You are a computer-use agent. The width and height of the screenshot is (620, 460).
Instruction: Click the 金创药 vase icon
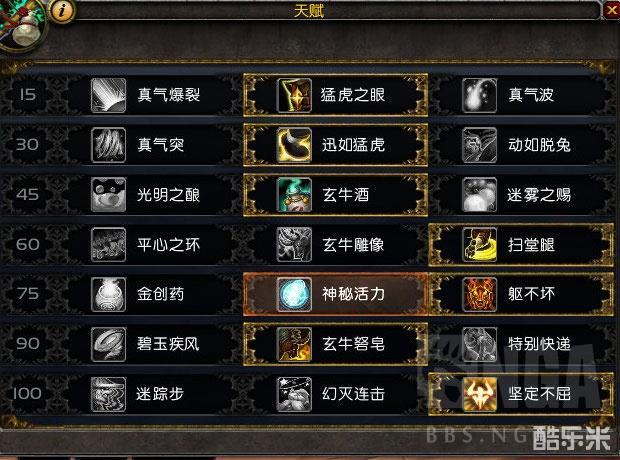[x=108, y=294]
